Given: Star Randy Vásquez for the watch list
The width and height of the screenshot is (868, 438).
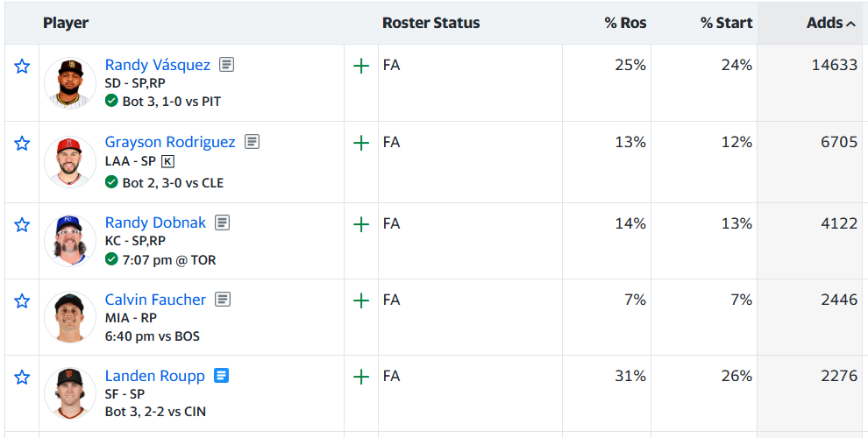Looking at the screenshot, I should pyautogui.click(x=22, y=67).
